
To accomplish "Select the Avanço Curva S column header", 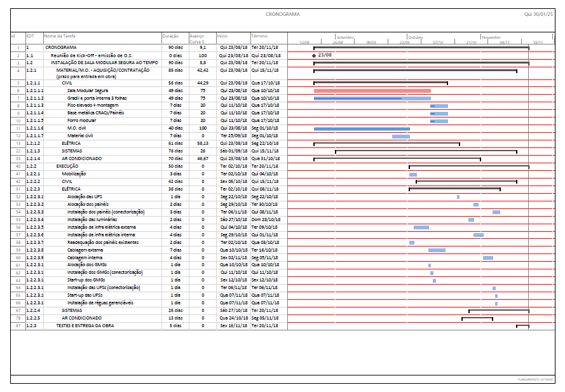I will (x=197, y=39).
